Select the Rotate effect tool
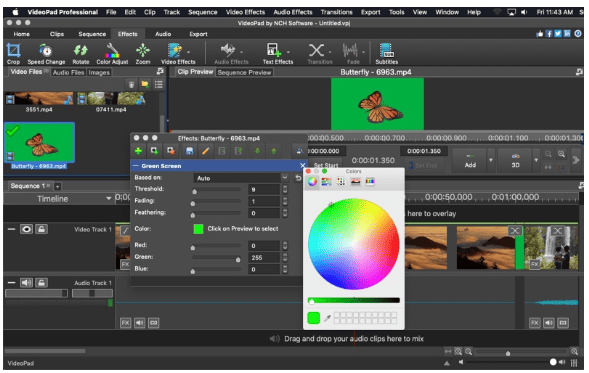The width and height of the screenshot is (589, 373). (81, 54)
